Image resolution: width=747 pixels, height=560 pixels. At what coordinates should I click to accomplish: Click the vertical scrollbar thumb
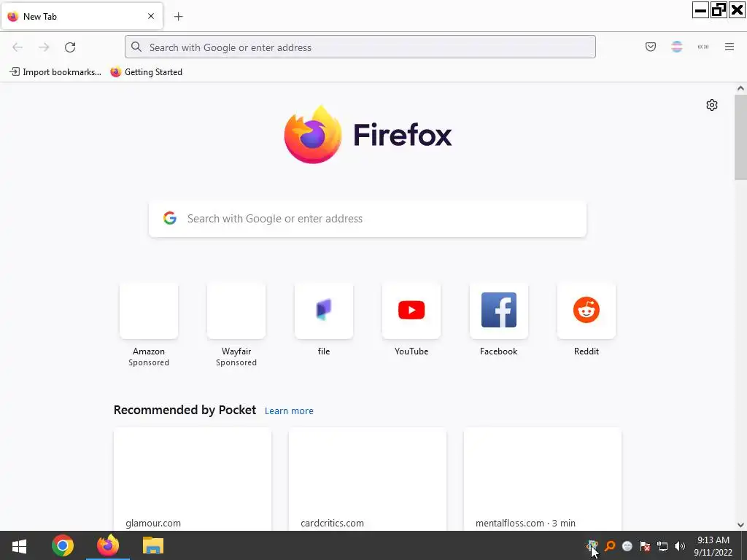click(x=740, y=137)
